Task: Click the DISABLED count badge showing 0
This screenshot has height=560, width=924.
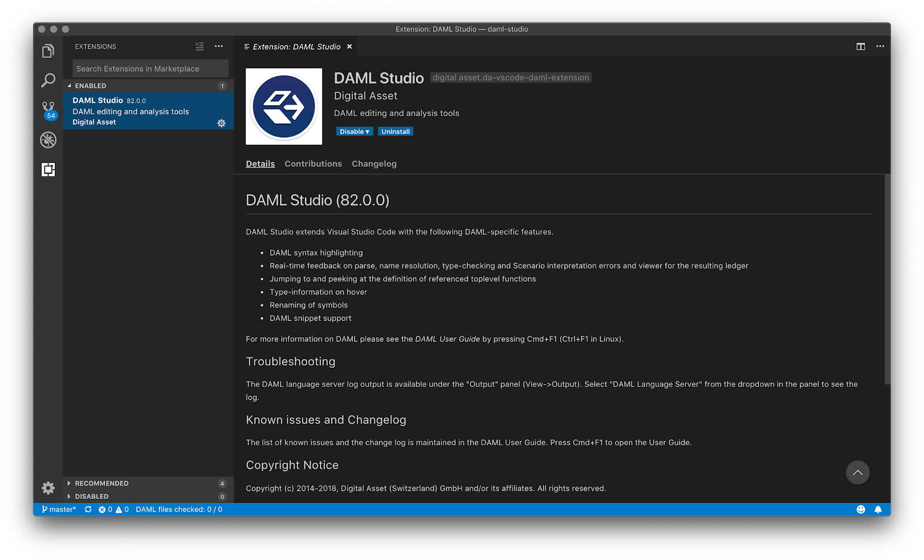Action: click(x=222, y=496)
